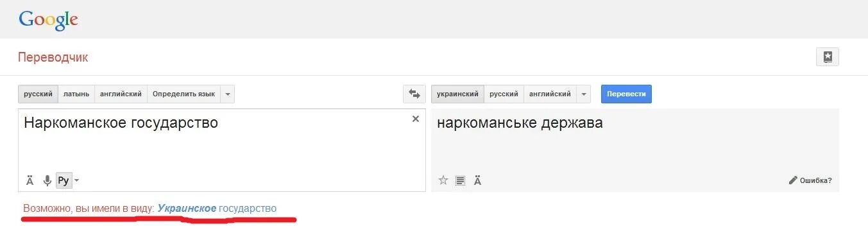Click the Google logo
The image size is (868, 242).
pyautogui.click(x=49, y=20)
